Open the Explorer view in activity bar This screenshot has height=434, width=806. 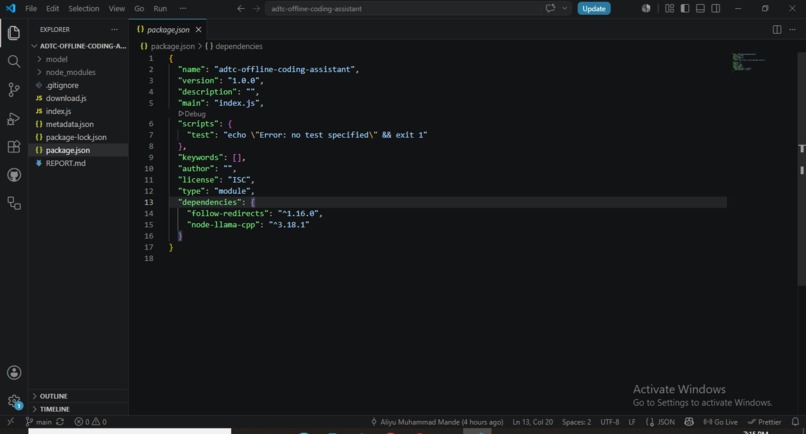pos(14,33)
